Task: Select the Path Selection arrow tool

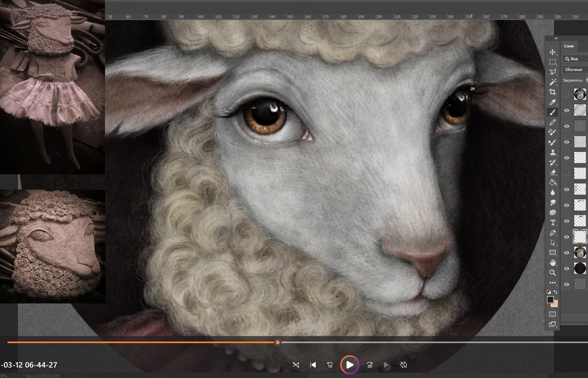Action: click(x=553, y=242)
